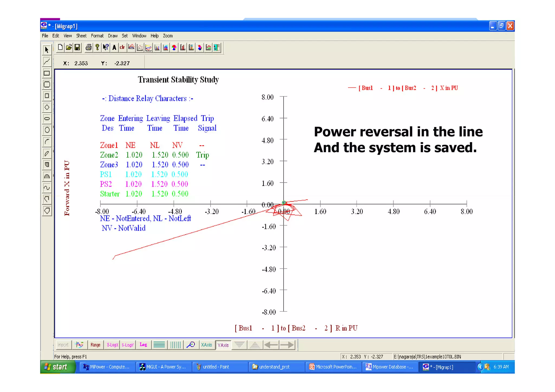Choose the thick colored bar chart icon

click(166, 48)
